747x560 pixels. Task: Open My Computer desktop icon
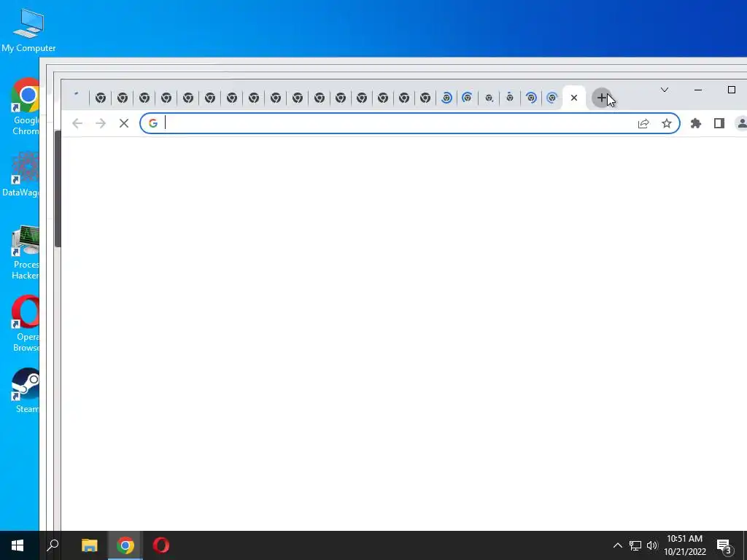pyautogui.click(x=28, y=31)
